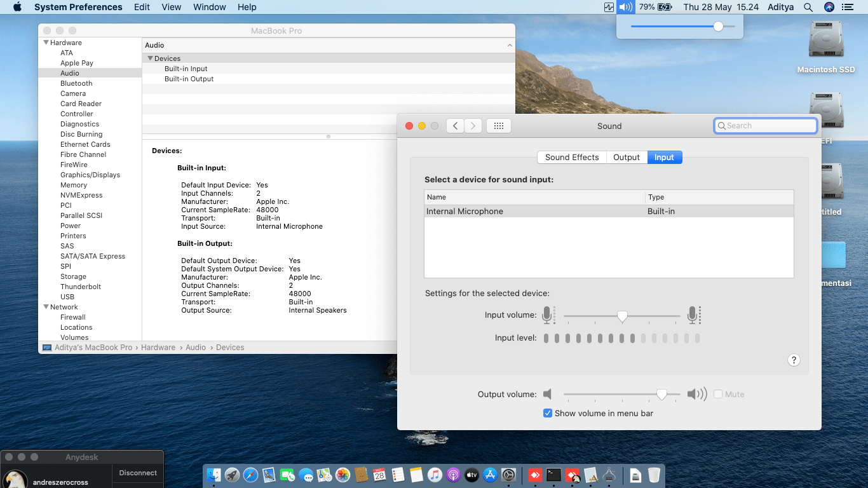Select USB in Hardware sidebar

click(67, 297)
